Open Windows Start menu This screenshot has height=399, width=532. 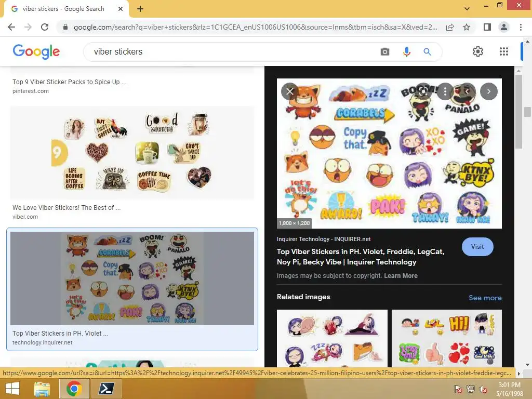click(x=12, y=389)
